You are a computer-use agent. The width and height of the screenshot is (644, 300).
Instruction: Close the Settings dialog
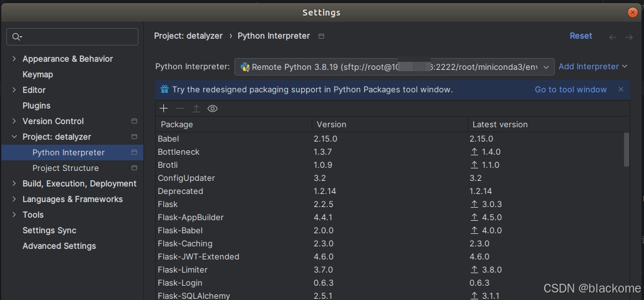633,12
